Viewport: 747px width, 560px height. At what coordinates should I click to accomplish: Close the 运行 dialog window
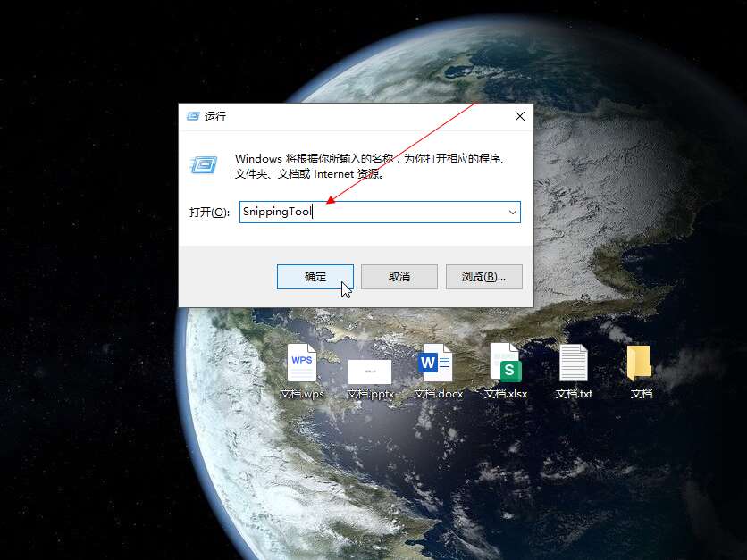click(520, 116)
